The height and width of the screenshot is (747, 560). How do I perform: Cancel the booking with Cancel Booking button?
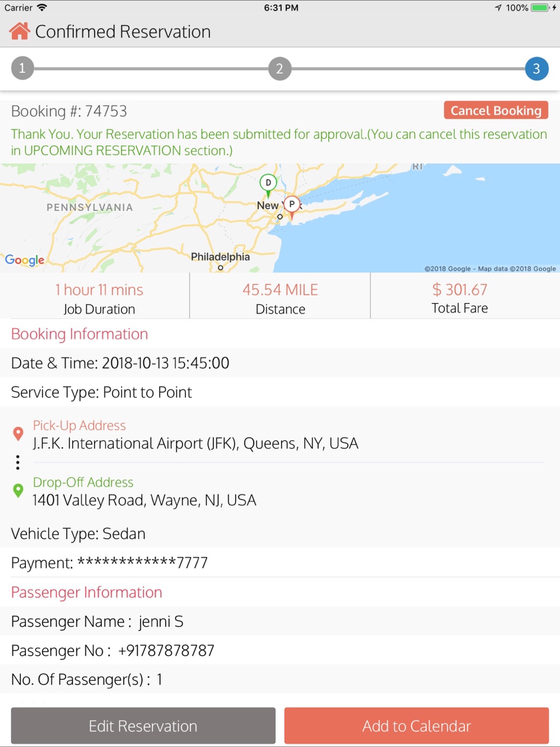coord(496,110)
